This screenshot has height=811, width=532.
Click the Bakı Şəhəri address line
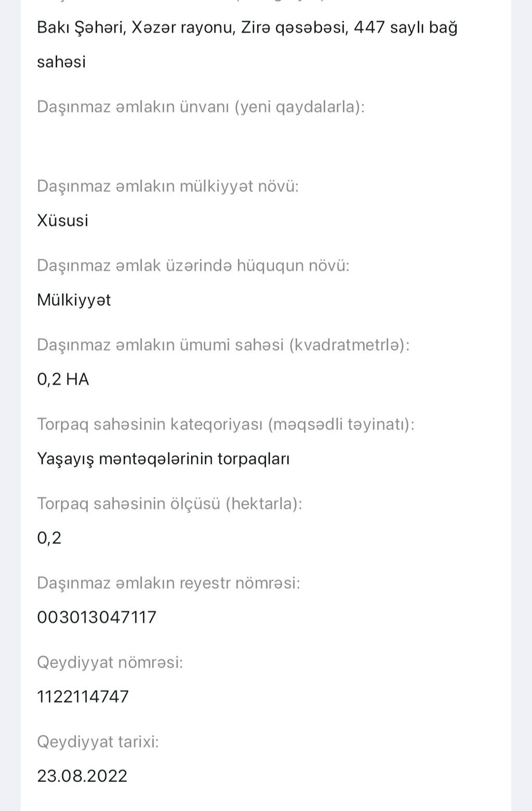click(x=247, y=28)
